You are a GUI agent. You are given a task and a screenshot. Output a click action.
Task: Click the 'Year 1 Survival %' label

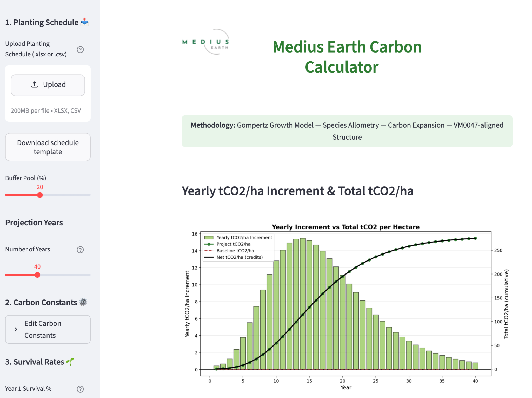tap(28, 389)
